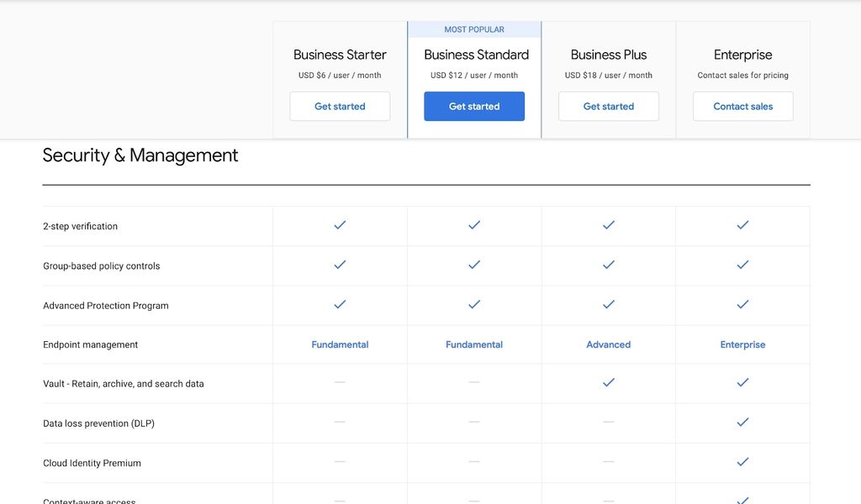The height and width of the screenshot is (504, 861).
Task: Click the Vault checkmark under Business Plus
Action: point(609,382)
